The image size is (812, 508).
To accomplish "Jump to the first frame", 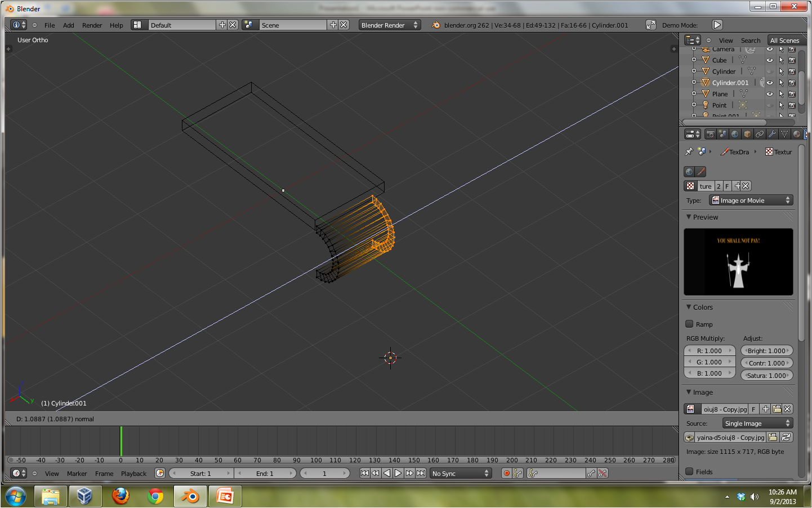I will [x=364, y=473].
